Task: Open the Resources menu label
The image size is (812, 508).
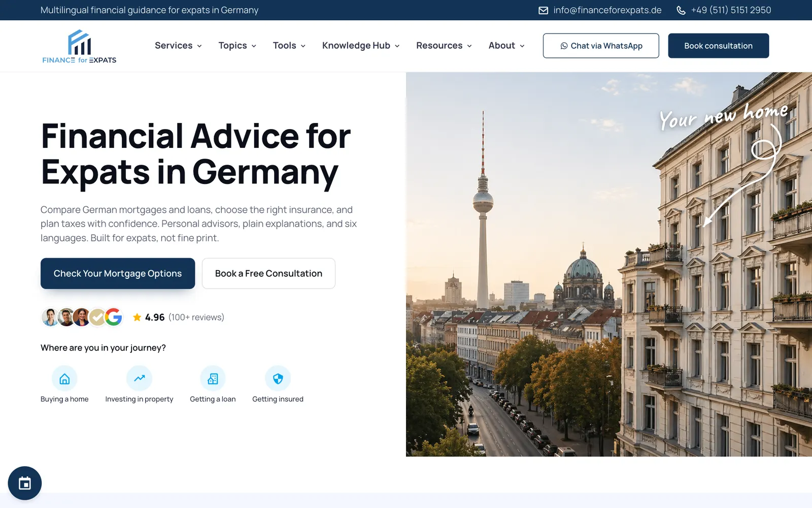Action: pyautogui.click(x=439, y=46)
